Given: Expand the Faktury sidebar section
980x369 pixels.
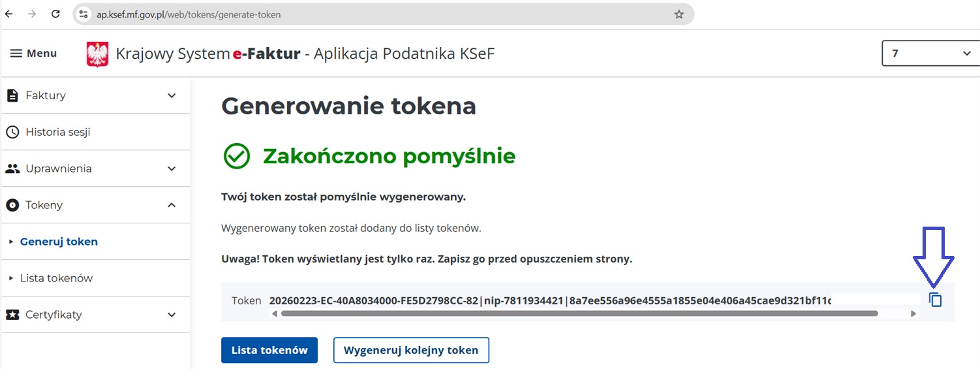Looking at the screenshot, I should click(x=172, y=95).
